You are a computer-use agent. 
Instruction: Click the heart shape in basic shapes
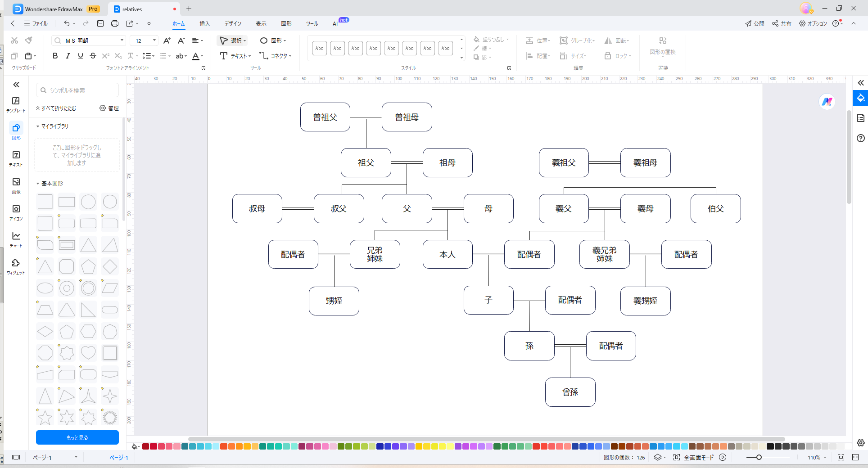point(88,353)
